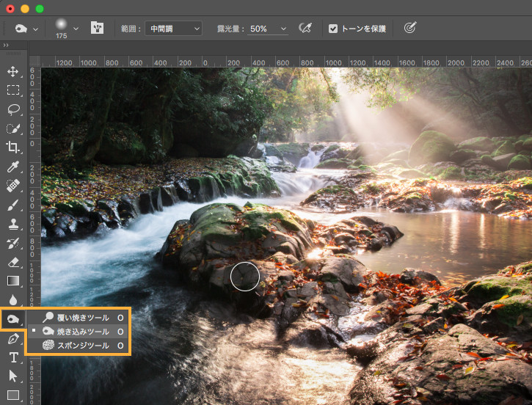Open the tool preset picker arrow
This screenshot has height=405, width=532.
coord(35,29)
